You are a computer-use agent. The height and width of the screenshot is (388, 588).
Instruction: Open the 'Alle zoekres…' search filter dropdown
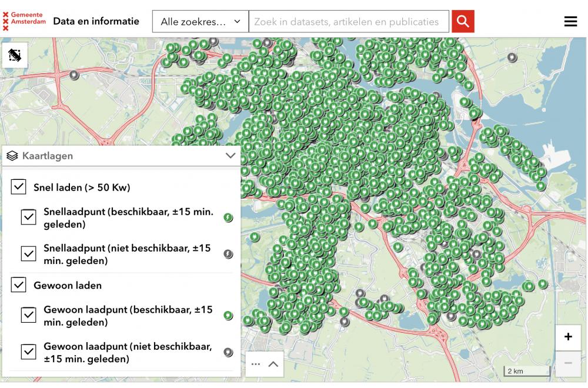point(201,21)
